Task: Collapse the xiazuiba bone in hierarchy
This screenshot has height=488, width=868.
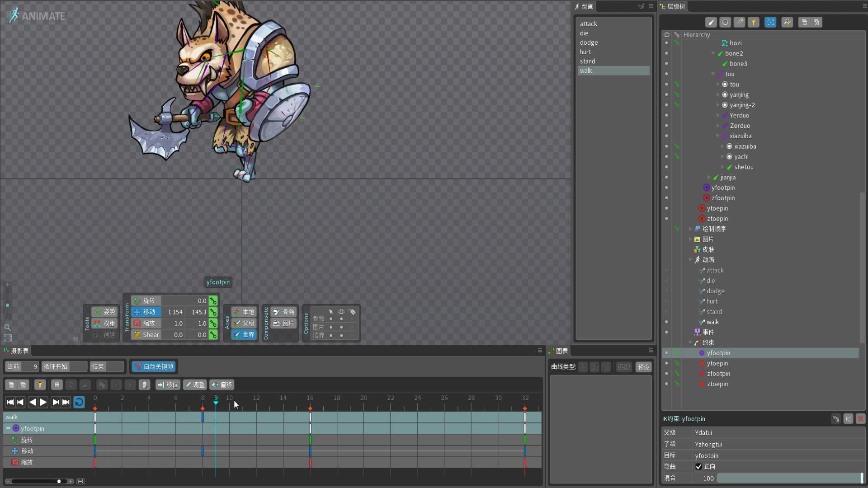Action: (x=717, y=136)
